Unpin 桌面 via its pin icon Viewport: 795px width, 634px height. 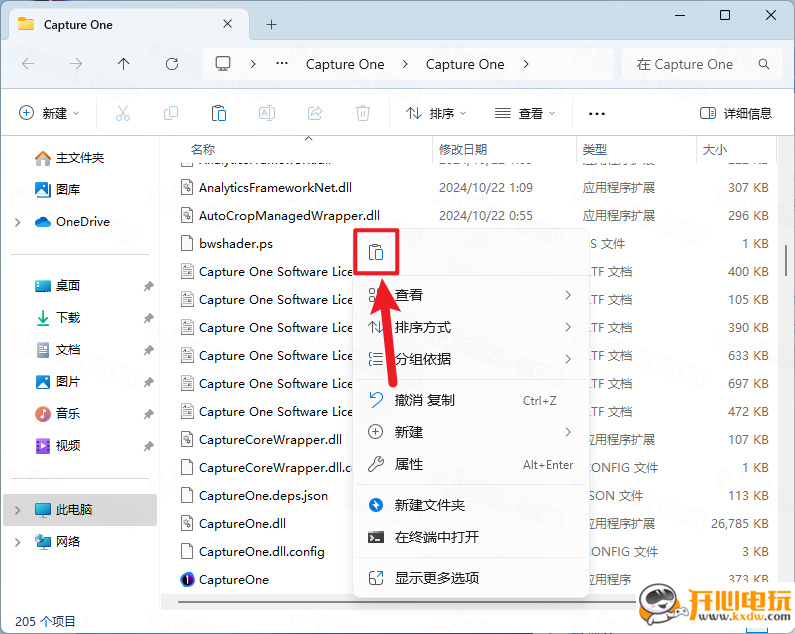[x=148, y=286]
